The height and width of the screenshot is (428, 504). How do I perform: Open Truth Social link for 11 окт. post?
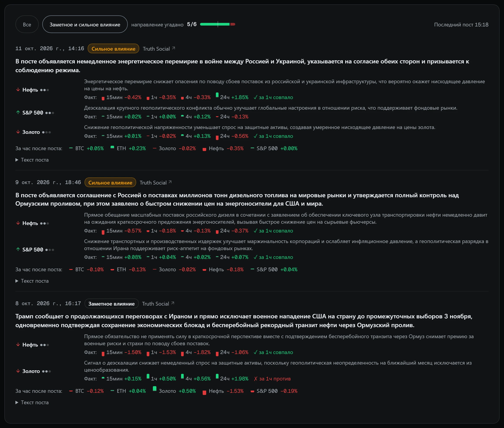(x=159, y=49)
